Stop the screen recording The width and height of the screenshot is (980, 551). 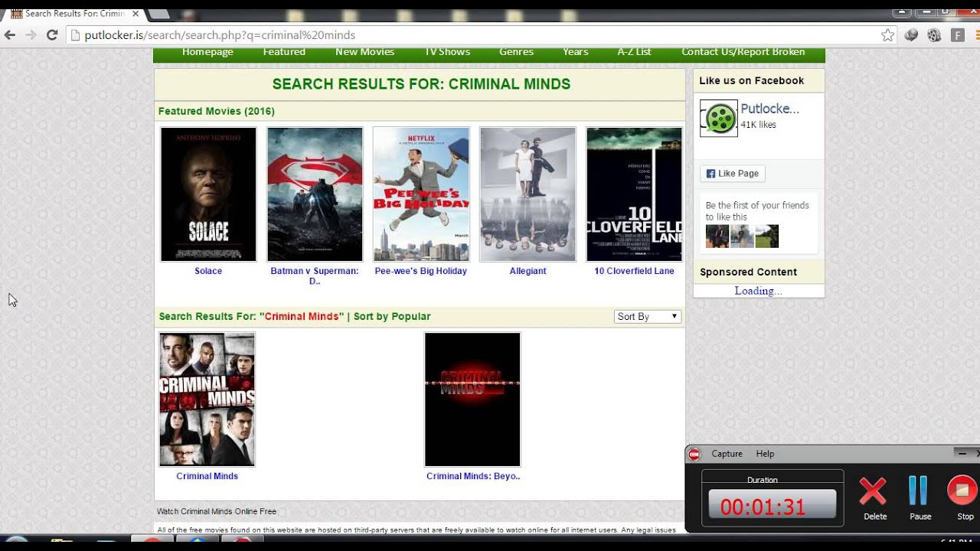click(x=962, y=491)
